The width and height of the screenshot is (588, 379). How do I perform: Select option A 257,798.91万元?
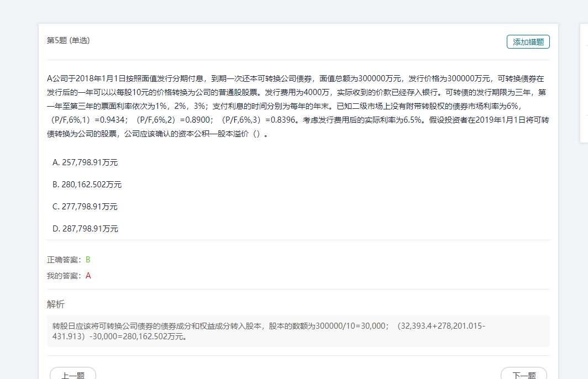[85, 162]
